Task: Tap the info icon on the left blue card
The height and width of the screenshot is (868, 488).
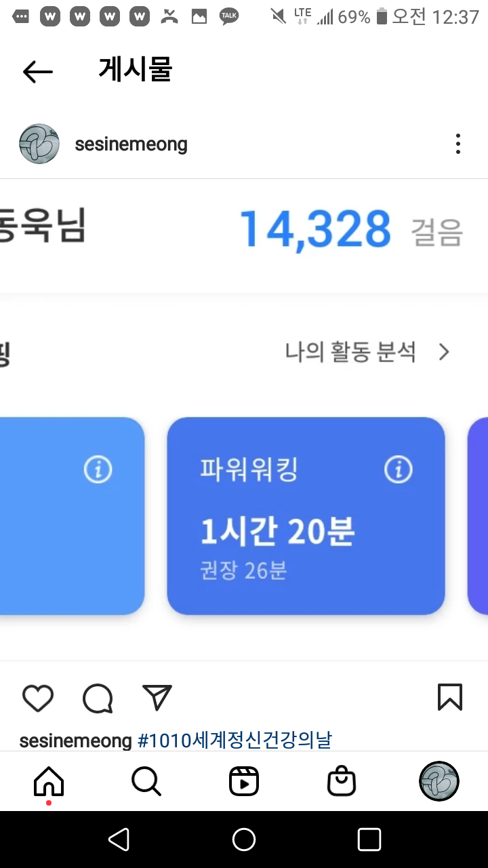Action: 98,469
